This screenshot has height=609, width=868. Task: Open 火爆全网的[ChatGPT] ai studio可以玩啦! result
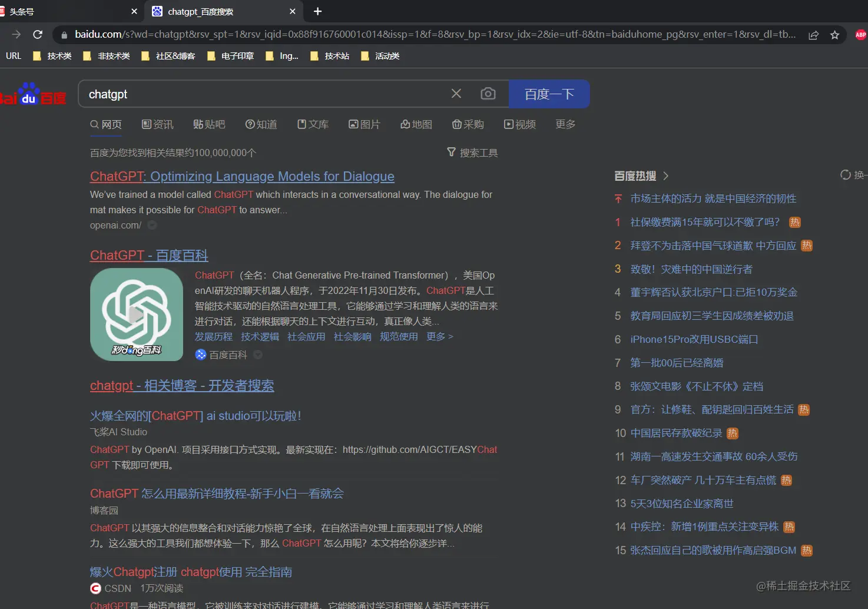point(196,416)
